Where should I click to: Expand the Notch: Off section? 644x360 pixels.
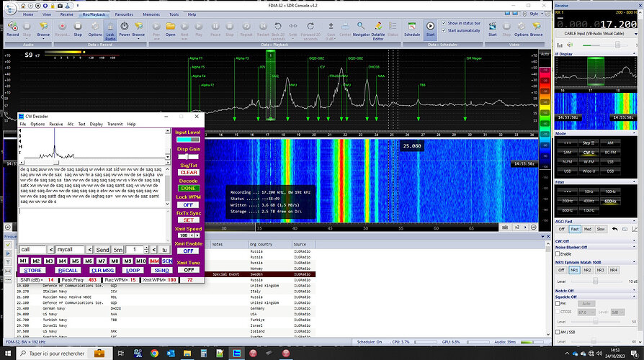point(634,291)
